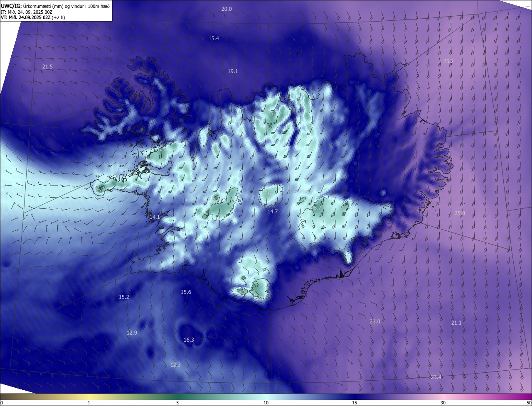Click the 0 tick label on the color scale
Image resolution: width=532 pixels, height=406 pixels.
click(2, 403)
